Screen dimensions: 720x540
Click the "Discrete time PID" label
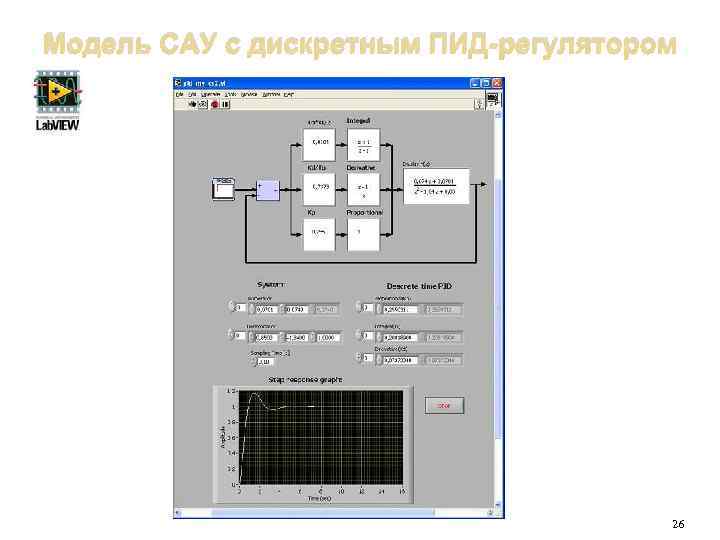tap(419, 286)
